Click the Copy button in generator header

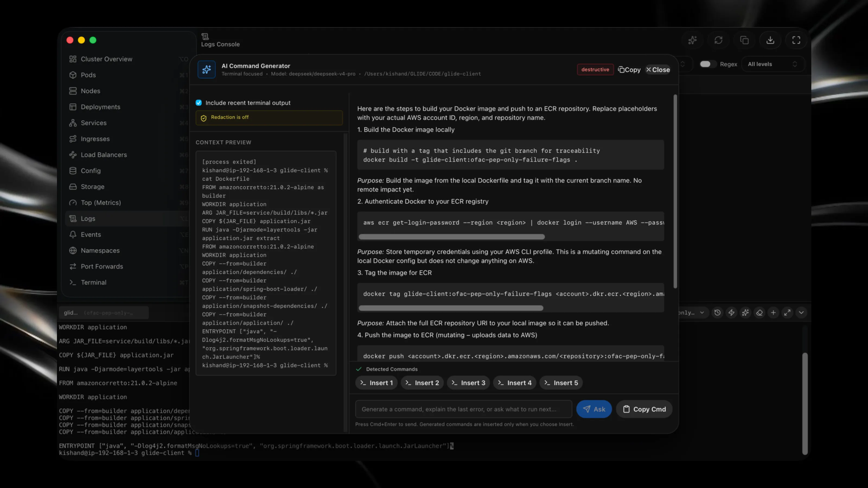tap(629, 70)
